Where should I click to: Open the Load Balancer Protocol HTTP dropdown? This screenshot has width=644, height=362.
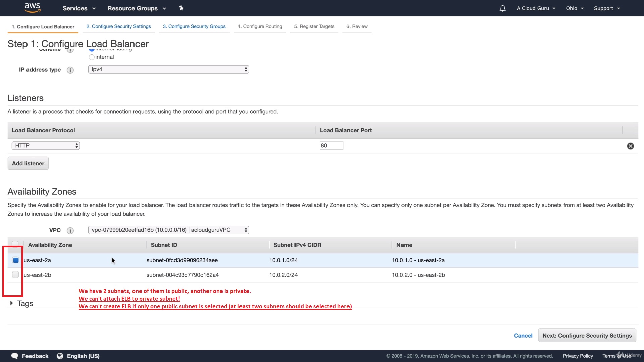(x=46, y=146)
